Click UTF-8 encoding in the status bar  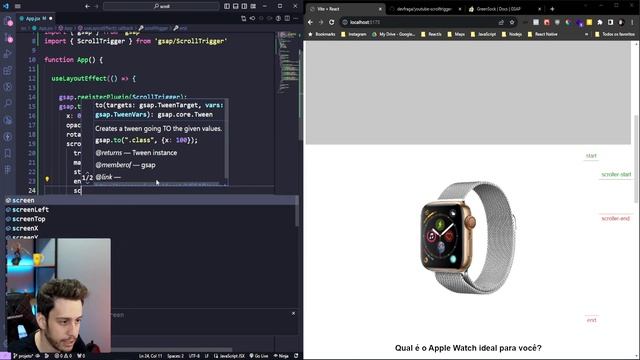click(x=194, y=356)
